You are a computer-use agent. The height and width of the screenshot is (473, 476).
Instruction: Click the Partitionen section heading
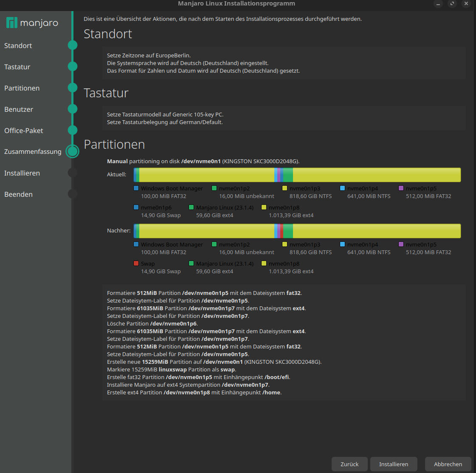114,144
